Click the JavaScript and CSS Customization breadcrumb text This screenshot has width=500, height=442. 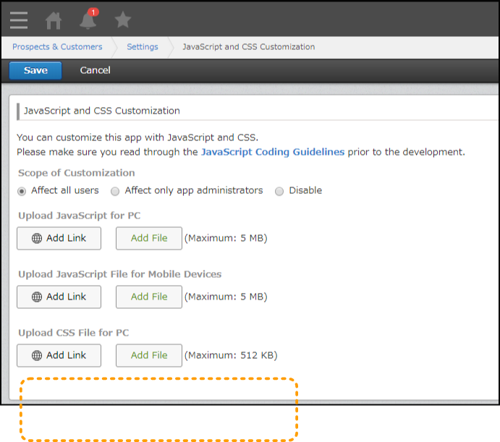click(249, 47)
